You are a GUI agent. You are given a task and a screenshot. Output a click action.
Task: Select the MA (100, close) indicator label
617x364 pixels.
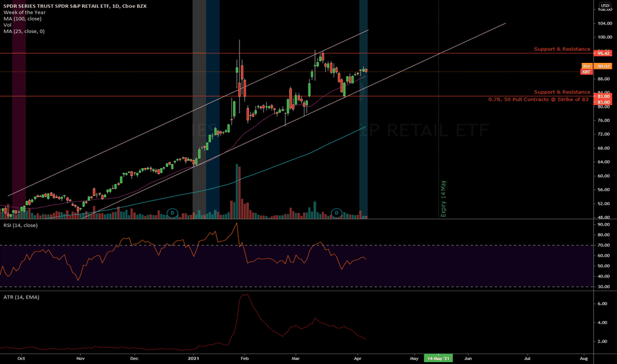coord(23,19)
